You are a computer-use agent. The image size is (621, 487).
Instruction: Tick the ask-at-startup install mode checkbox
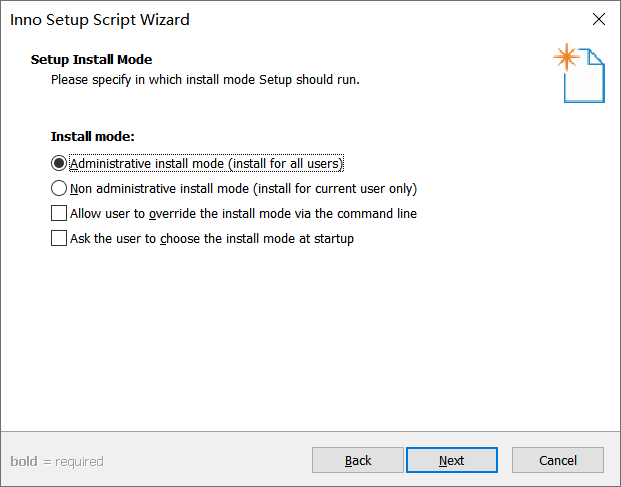pyautogui.click(x=59, y=238)
